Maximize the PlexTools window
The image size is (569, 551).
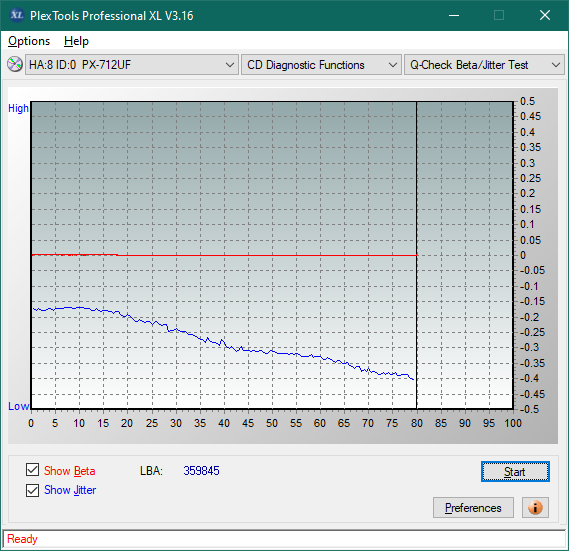[x=499, y=15]
